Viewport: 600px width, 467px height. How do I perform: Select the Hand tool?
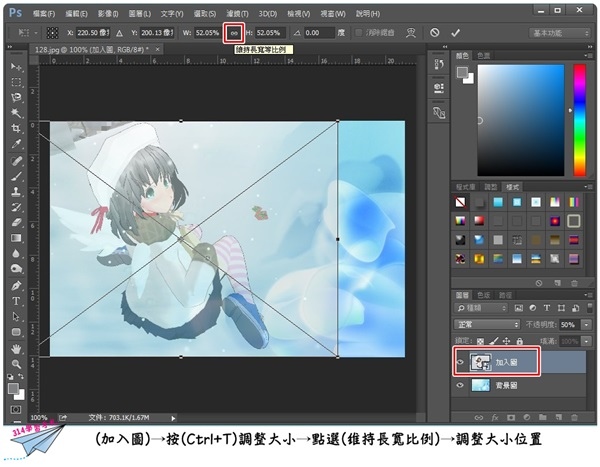click(16, 349)
